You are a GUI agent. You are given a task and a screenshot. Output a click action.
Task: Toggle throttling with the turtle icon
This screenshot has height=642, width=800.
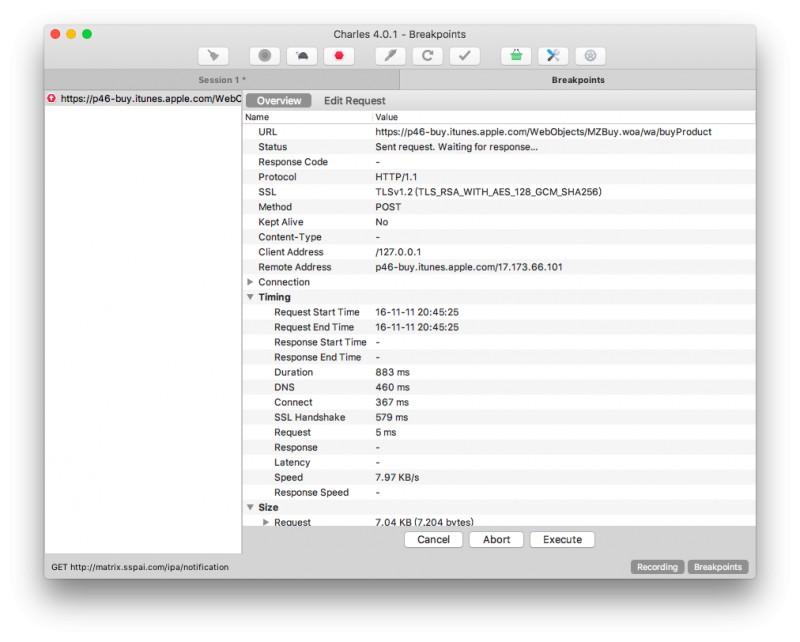point(303,56)
